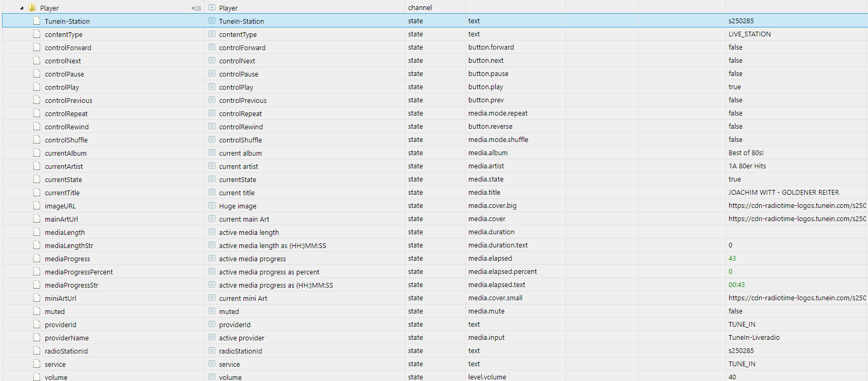This screenshot has width=868, height=381.
Task: Select the TuneIn-Station tree item
Action: 67,21
